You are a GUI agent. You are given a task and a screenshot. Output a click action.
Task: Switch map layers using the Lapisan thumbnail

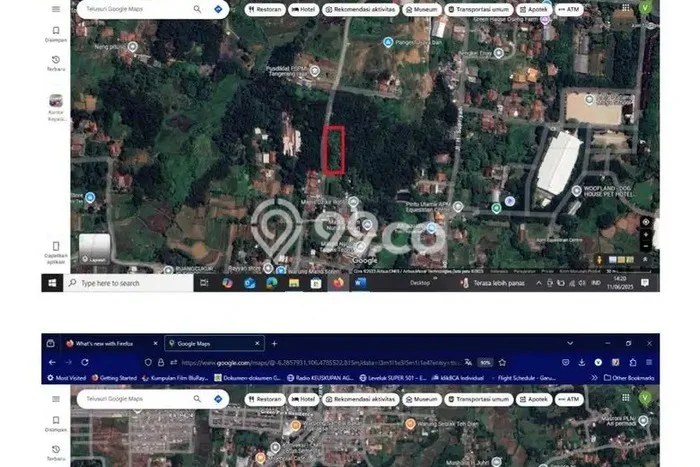pyautogui.click(x=94, y=249)
